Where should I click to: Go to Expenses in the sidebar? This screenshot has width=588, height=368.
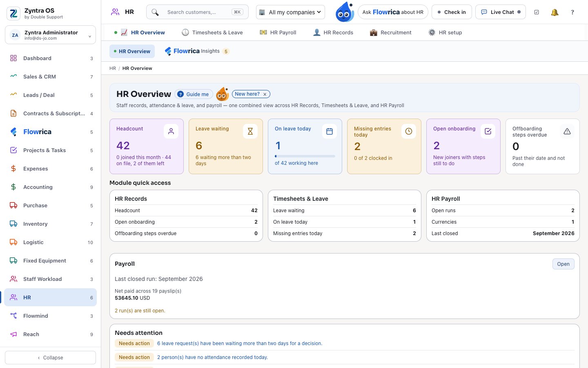click(x=51, y=169)
